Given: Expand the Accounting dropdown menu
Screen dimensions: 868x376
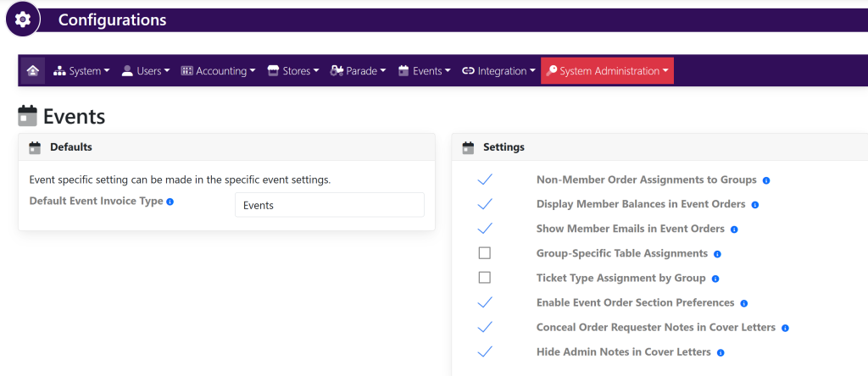Looking at the screenshot, I should coord(218,71).
